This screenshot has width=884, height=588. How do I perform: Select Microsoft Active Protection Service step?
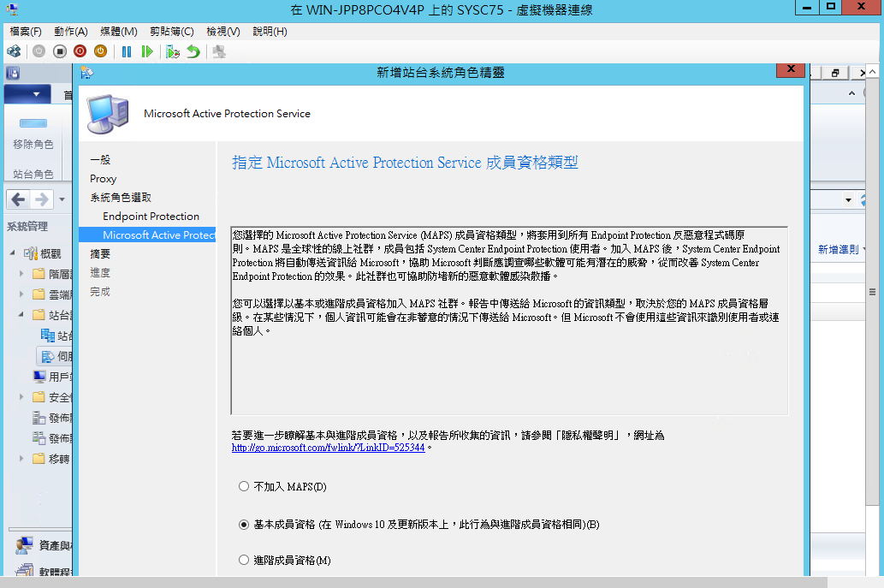tap(147, 235)
